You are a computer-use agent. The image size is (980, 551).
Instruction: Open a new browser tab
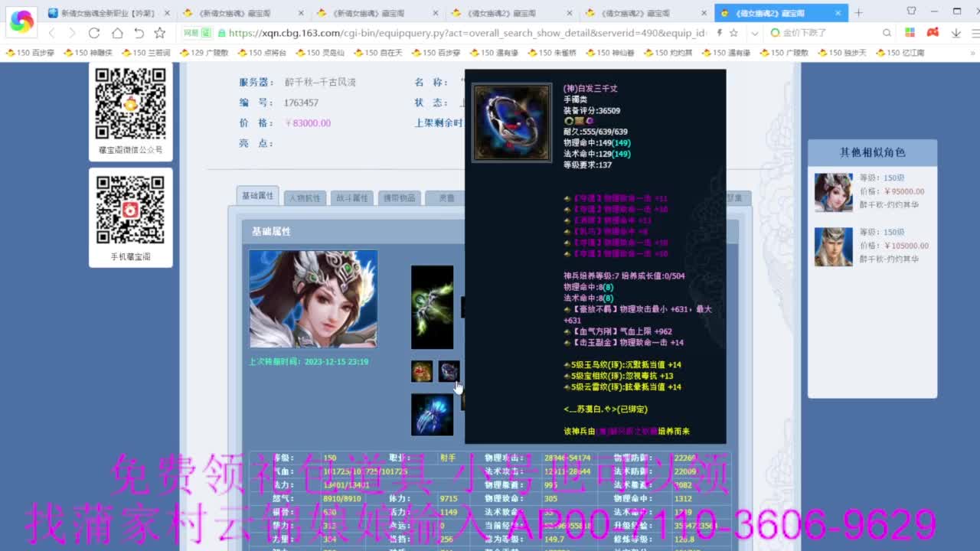click(x=858, y=12)
